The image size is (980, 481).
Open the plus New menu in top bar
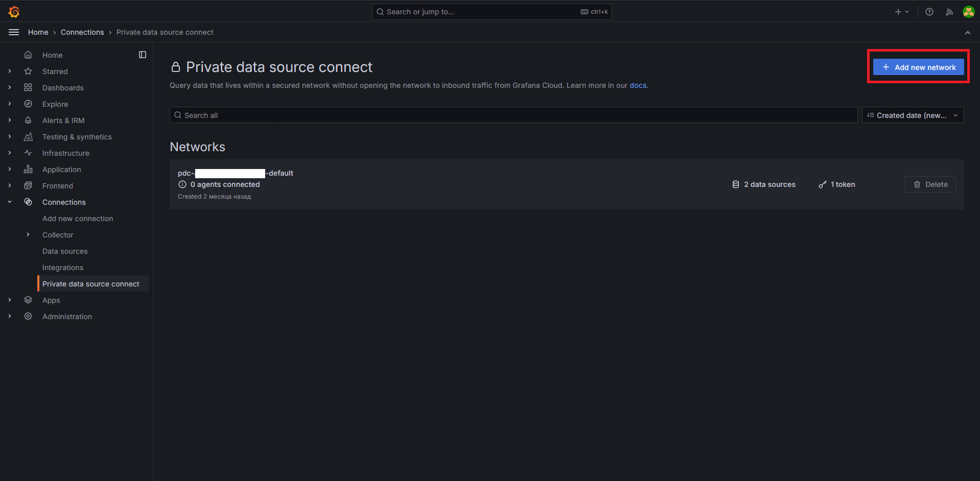coord(902,12)
